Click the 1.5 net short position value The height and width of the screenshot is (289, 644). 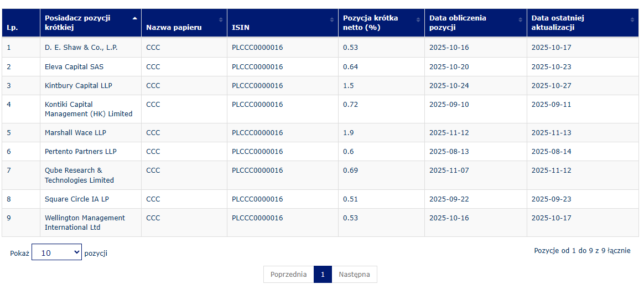(x=349, y=85)
